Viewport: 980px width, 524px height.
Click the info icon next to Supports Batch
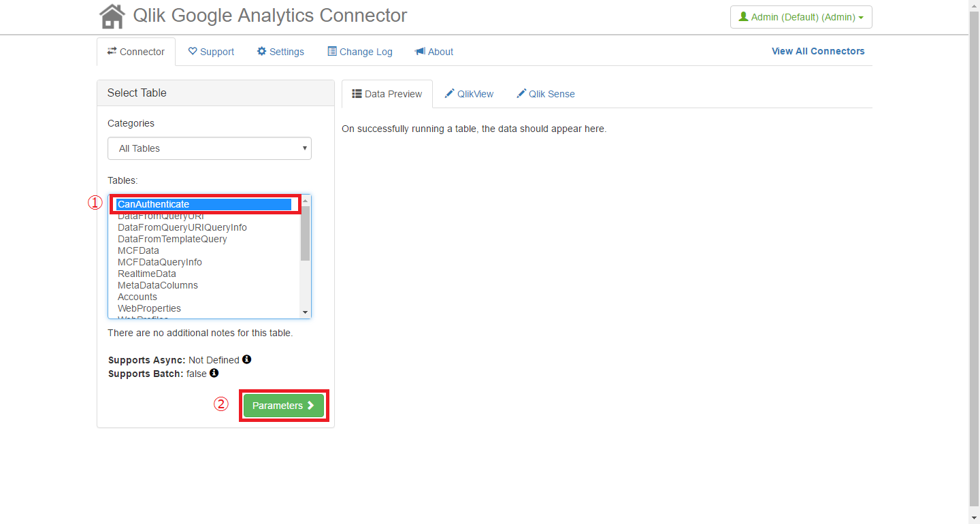point(214,373)
